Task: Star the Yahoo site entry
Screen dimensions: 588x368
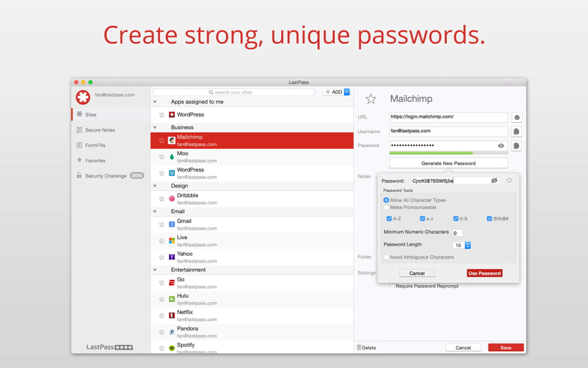Action: [x=162, y=257]
